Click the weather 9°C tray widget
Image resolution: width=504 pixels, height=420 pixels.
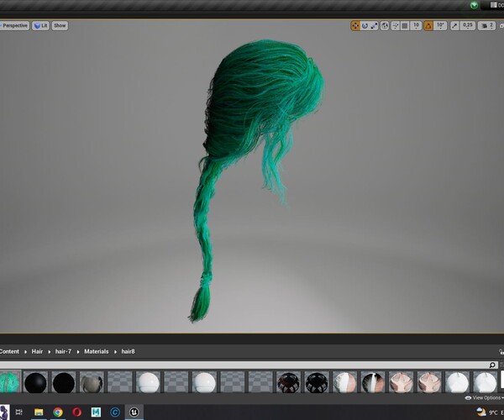click(x=489, y=412)
